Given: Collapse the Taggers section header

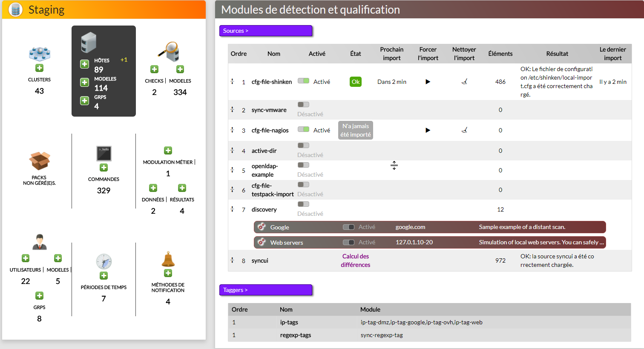Looking at the screenshot, I should [x=265, y=290].
